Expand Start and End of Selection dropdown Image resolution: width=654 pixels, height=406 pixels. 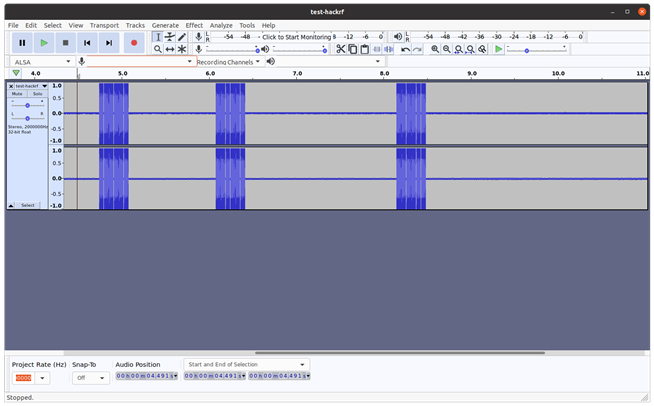[x=246, y=364]
